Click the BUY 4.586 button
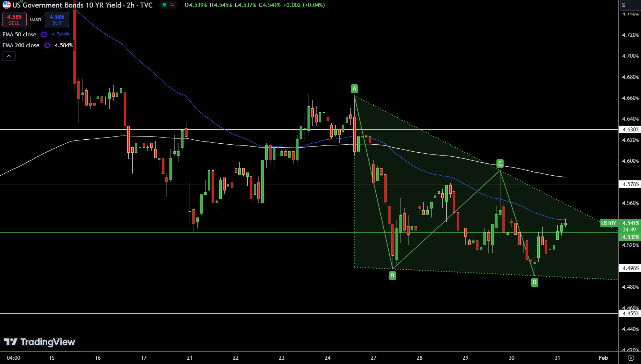Viewport: 641px width, 364px height. pyautogui.click(x=57, y=20)
